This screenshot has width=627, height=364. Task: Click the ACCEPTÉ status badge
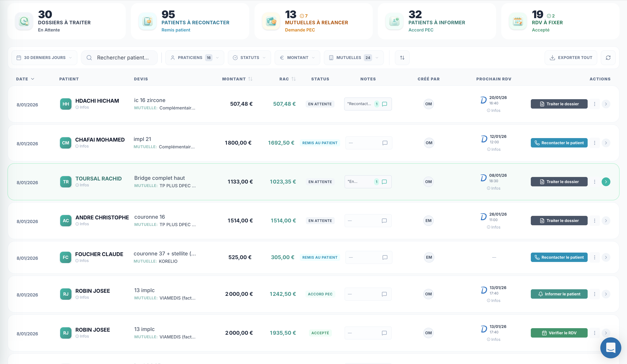tap(320, 333)
